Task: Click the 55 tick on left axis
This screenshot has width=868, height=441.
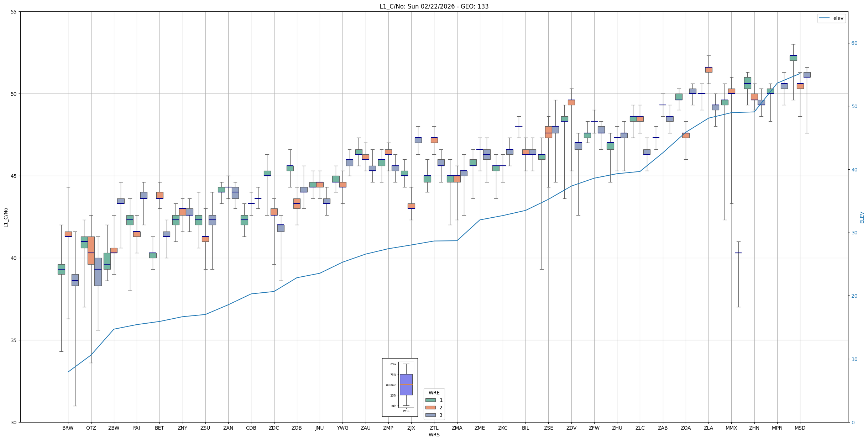Action: point(14,12)
